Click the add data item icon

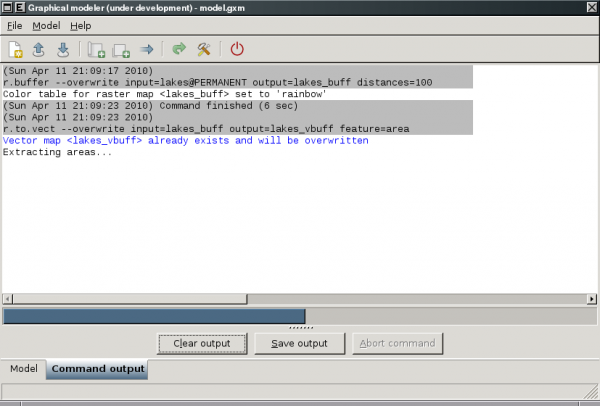pos(121,48)
